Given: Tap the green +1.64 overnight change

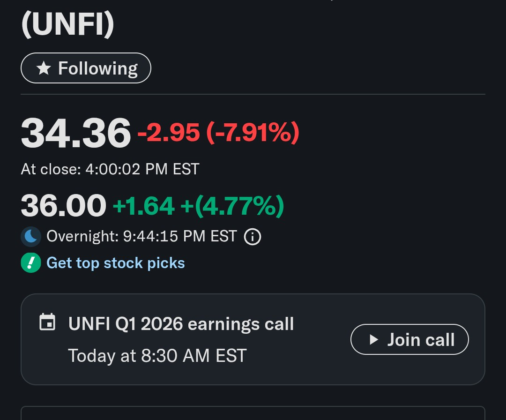Looking at the screenshot, I should click(144, 206).
